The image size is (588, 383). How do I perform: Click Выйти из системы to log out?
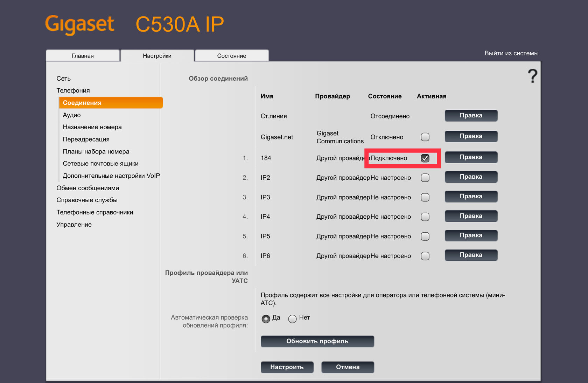point(511,53)
